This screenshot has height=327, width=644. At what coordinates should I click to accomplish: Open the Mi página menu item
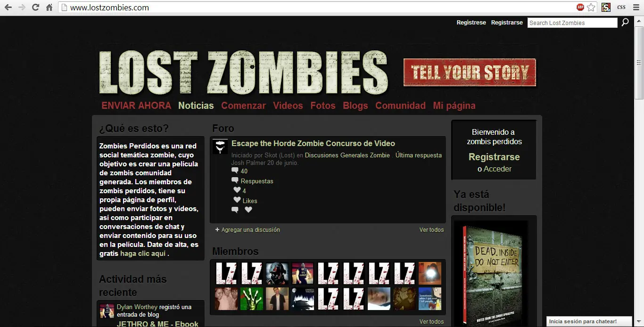[454, 106]
